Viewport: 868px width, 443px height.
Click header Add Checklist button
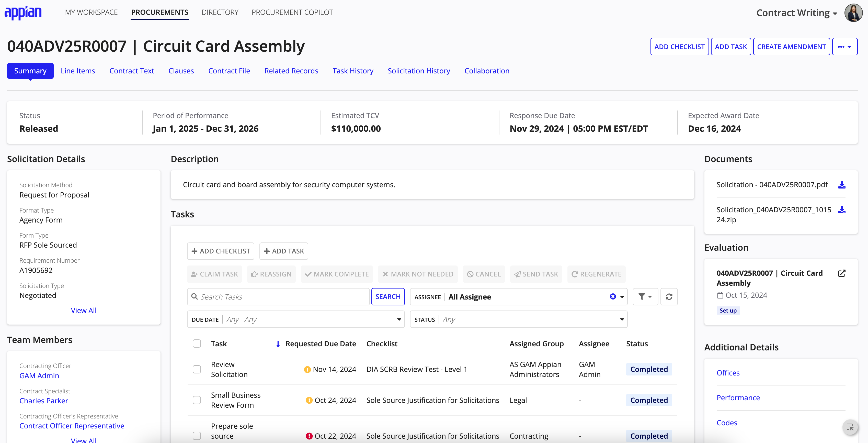(679, 47)
